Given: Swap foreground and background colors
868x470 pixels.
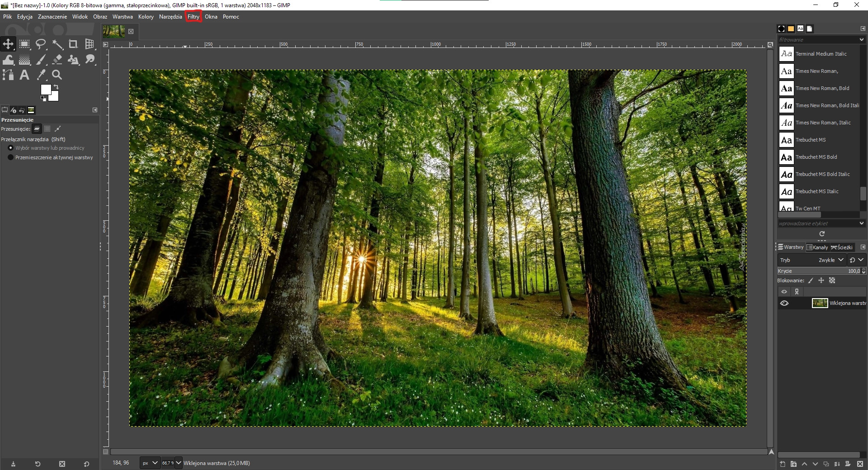Looking at the screenshot, I should (56, 86).
